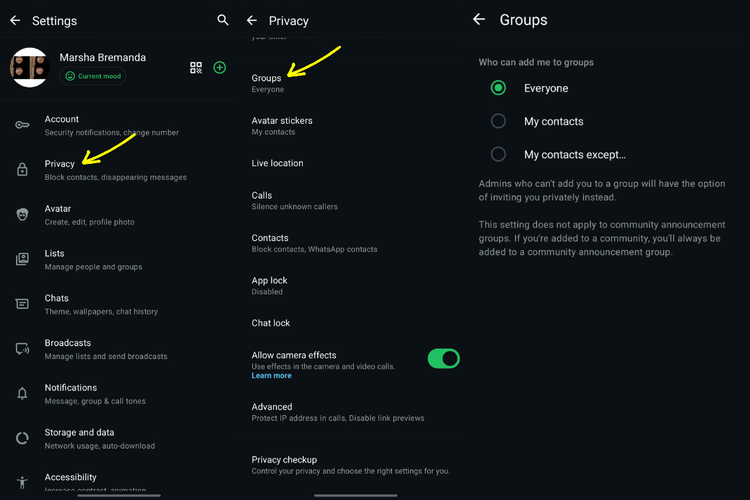
Task: Click the 'Who can add me to groups' heading
Action: 536,62
